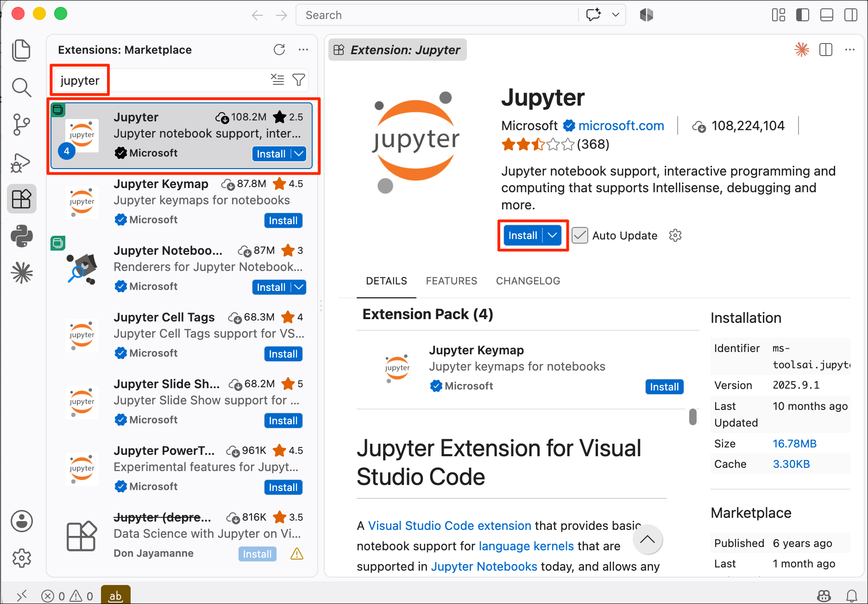The image size is (868, 604).
Task: Open the chat icon in title bar
Action: tap(594, 15)
